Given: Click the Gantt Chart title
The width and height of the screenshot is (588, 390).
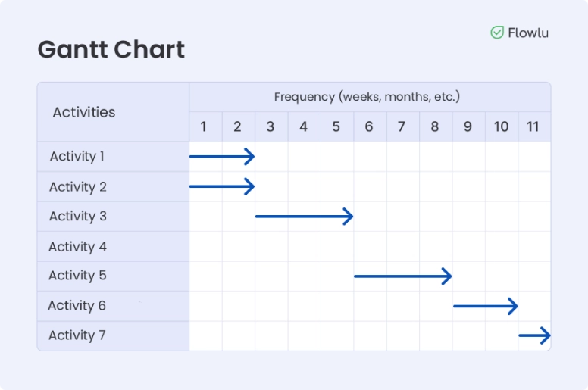Looking at the screenshot, I should point(111,50).
